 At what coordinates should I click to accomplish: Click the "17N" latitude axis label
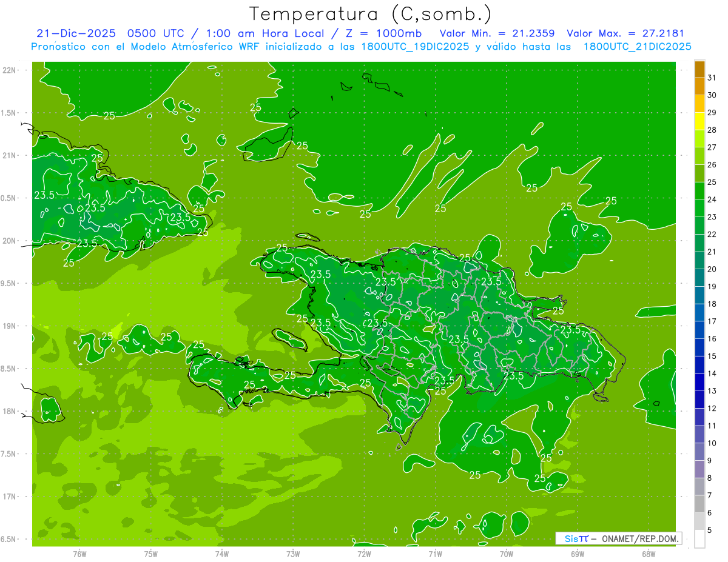tap(10, 497)
